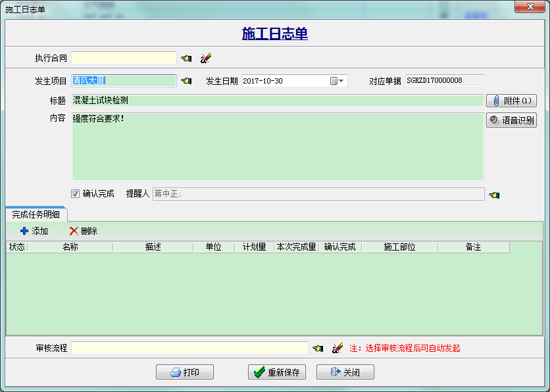Image resolution: width=550 pixels, height=392 pixels.
Task: Click the 关闭 button
Action: 345,372
